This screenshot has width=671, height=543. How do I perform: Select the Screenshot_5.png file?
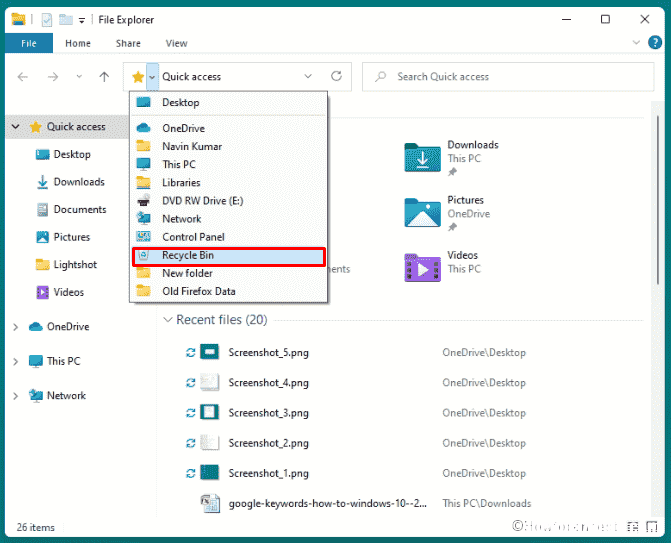pyautogui.click(x=268, y=353)
